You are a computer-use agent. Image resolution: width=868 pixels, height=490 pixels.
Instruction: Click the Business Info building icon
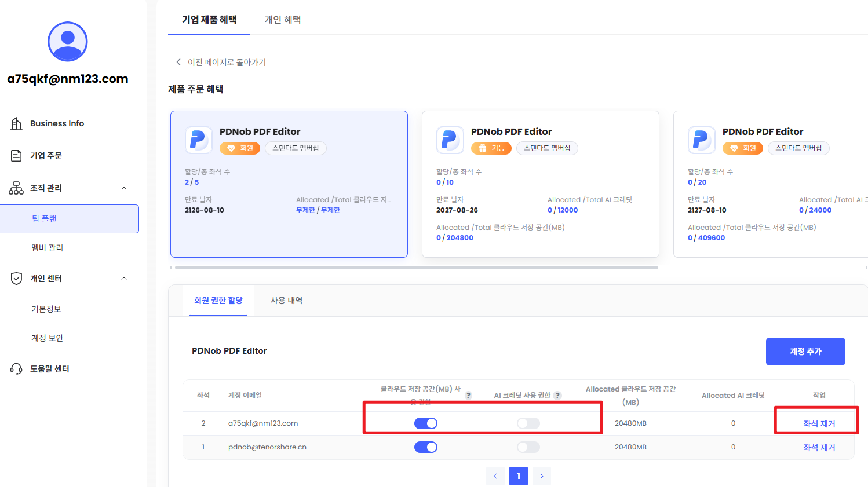pyautogui.click(x=16, y=123)
